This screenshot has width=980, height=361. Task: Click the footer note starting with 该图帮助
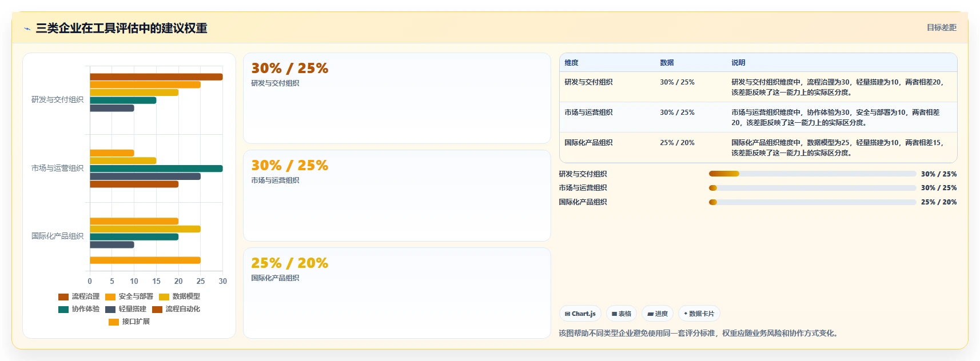click(x=700, y=333)
